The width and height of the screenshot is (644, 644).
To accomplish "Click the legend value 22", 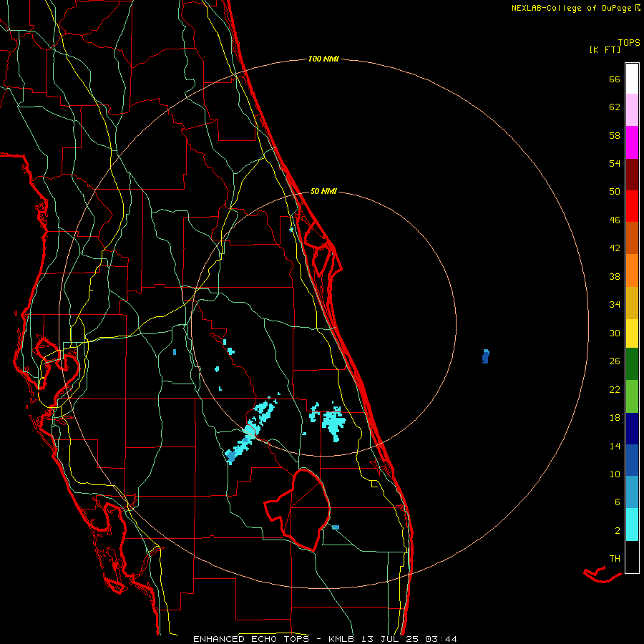I will pyautogui.click(x=615, y=389).
